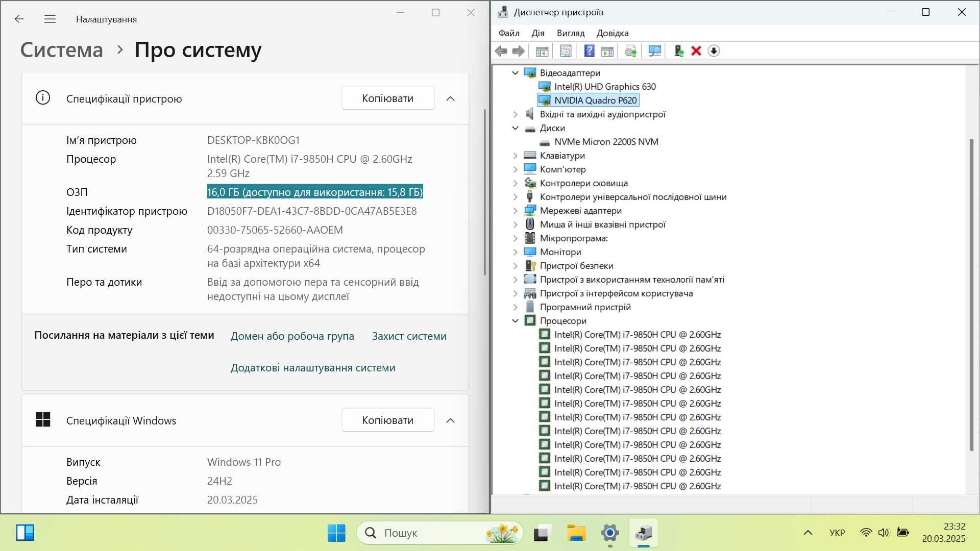Screen dimensions: 980x551
Task: Collapse Специфікації пристрою section chevron
Action: coord(450,98)
